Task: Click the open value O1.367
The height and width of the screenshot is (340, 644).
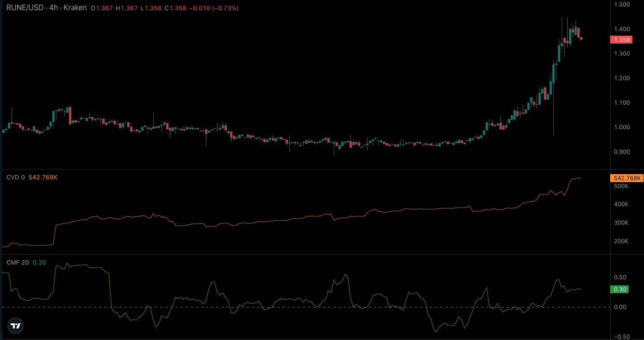Action: tap(102, 8)
